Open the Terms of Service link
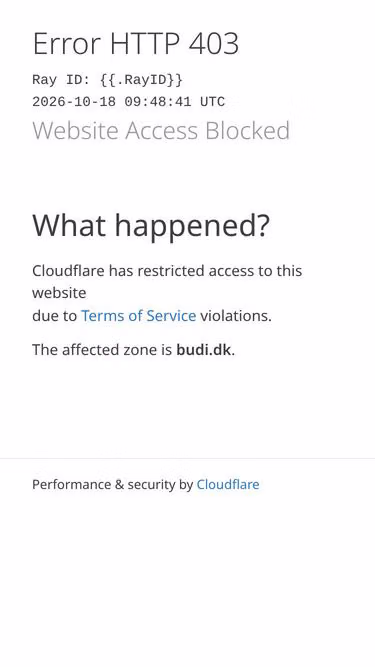The height and width of the screenshot is (667, 375). click(x=138, y=316)
